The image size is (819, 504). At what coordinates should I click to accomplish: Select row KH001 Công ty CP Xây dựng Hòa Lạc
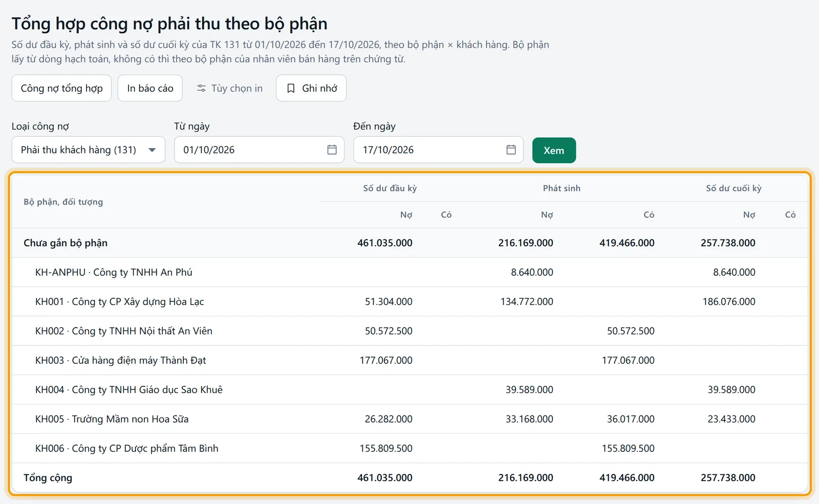pos(409,301)
